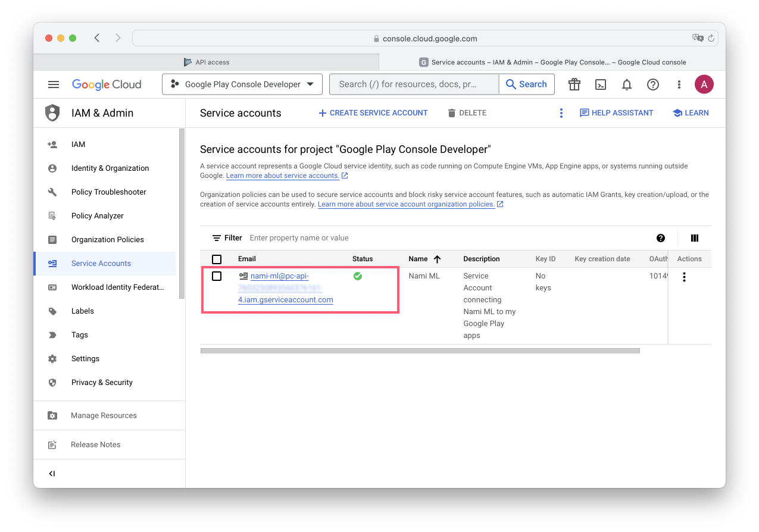Click the search resources input field

coord(414,85)
